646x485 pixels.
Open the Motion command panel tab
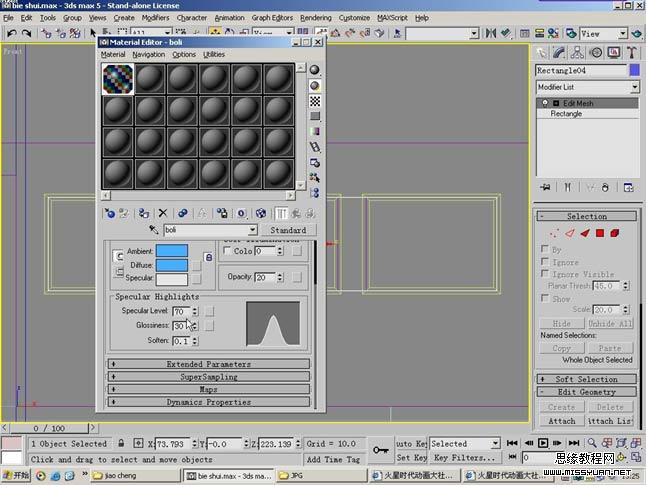pyautogui.click(x=596, y=53)
